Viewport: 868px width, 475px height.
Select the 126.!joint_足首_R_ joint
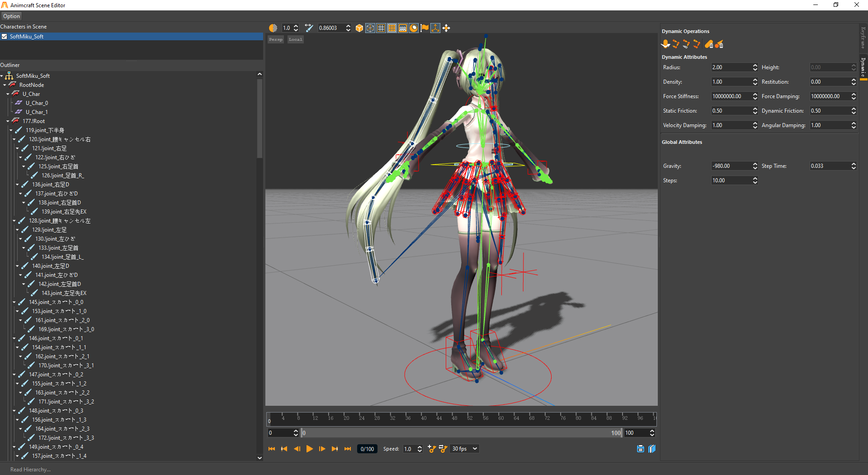tap(63, 176)
